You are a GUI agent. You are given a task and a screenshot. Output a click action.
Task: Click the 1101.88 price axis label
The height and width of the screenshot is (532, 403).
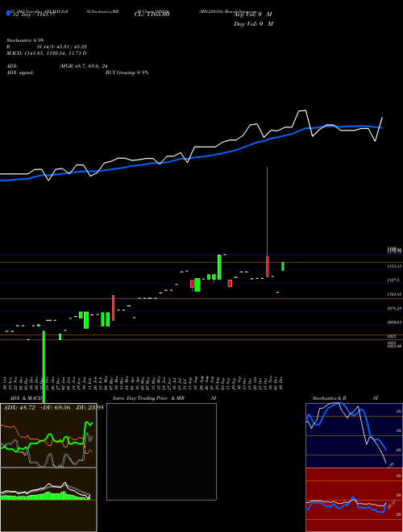(394, 294)
